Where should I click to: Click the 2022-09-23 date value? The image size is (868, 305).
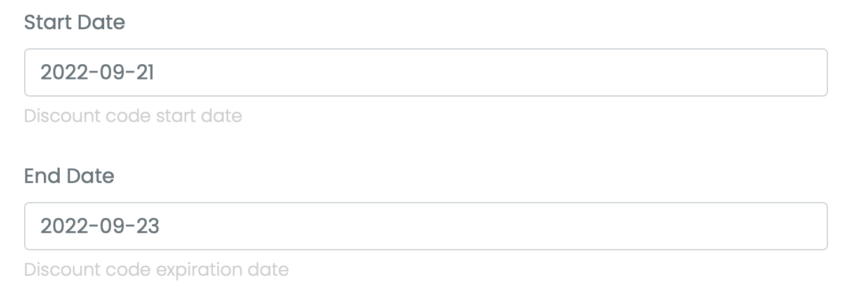[100, 226]
